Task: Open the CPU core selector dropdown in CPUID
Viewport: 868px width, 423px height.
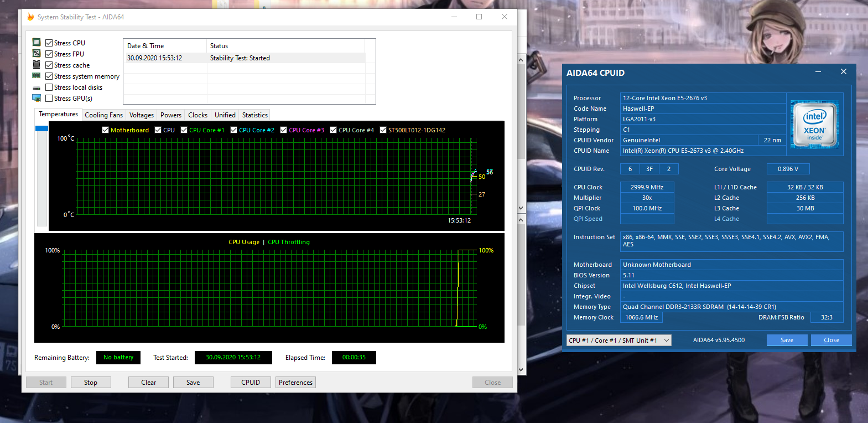Action: [619, 341]
